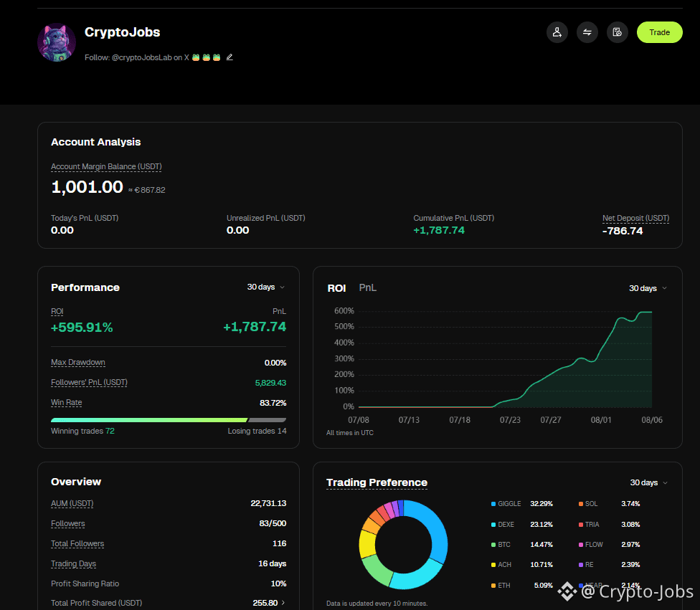This screenshot has width=700, height=610.
Task: Open Trading Preference 30 days dropdown
Action: click(x=648, y=483)
